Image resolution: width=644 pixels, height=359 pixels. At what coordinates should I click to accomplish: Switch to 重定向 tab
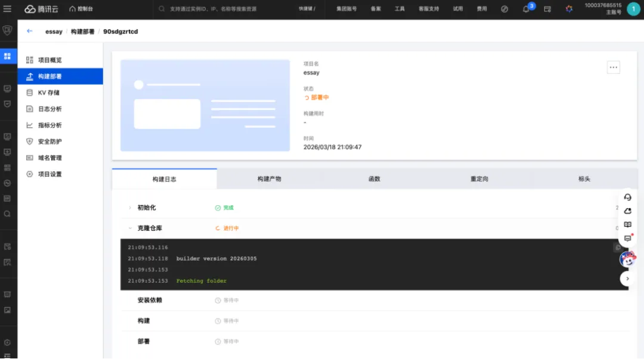(x=479, y=179)
